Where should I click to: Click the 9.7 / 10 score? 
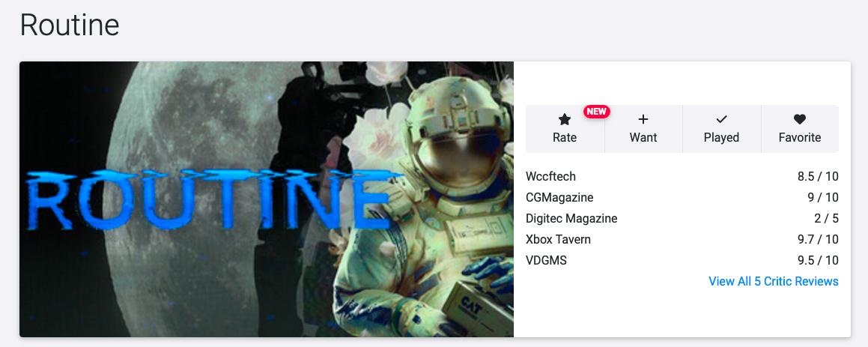[818, 240]
